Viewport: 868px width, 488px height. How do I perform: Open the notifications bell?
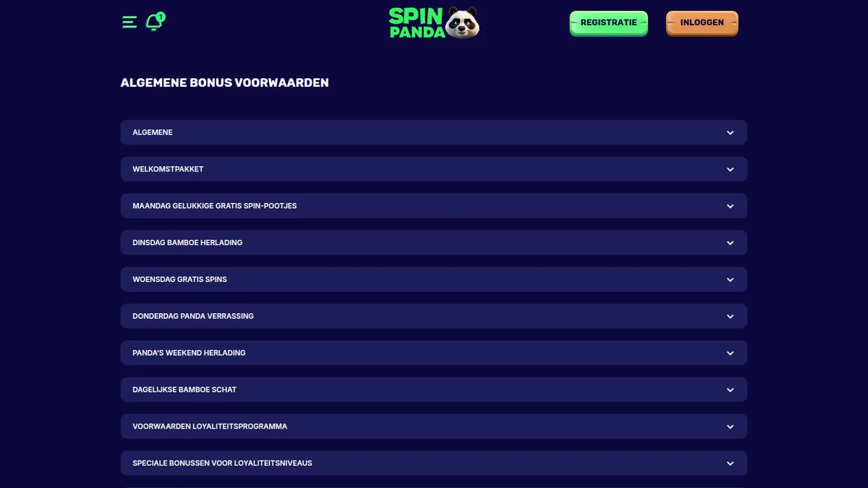pyautogui.click(x=154, y=22)
